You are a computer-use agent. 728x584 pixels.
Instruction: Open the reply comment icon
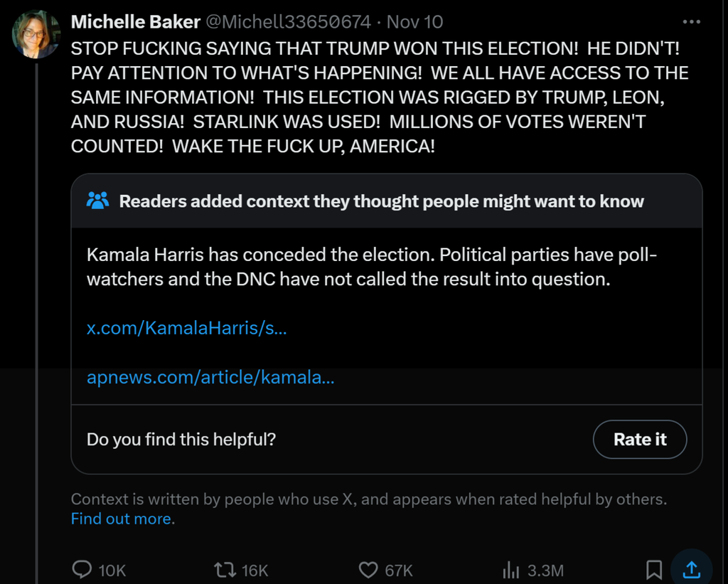pyautogui.click(x=83, y=570)
